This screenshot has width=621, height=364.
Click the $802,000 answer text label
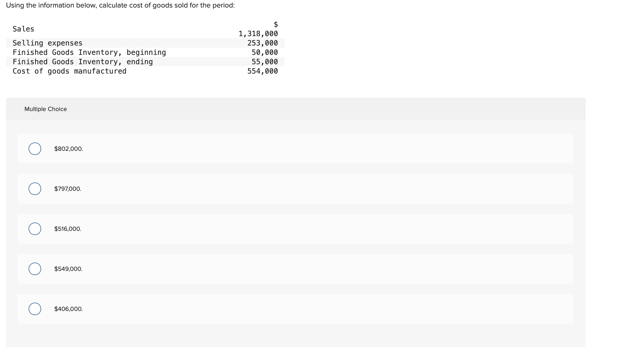tap(68, 149)
